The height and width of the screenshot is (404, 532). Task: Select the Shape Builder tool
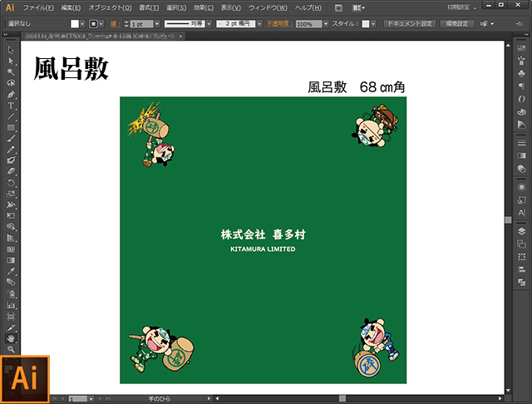pyautogui.click(x=11, y=227)
